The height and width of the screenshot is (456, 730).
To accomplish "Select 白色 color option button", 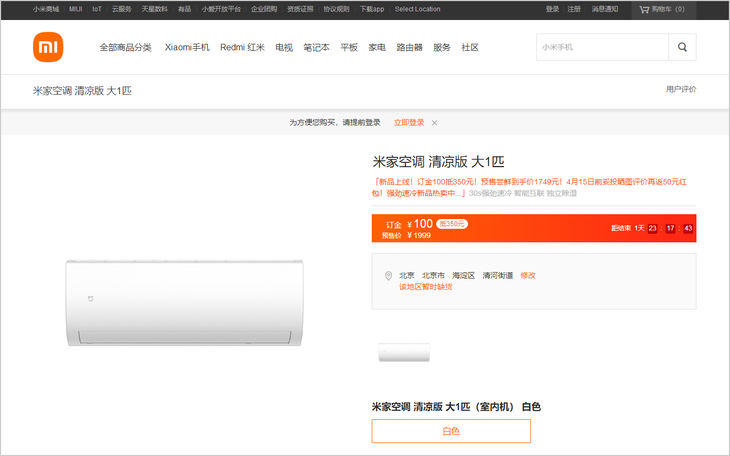I will (x=451, y=431).
